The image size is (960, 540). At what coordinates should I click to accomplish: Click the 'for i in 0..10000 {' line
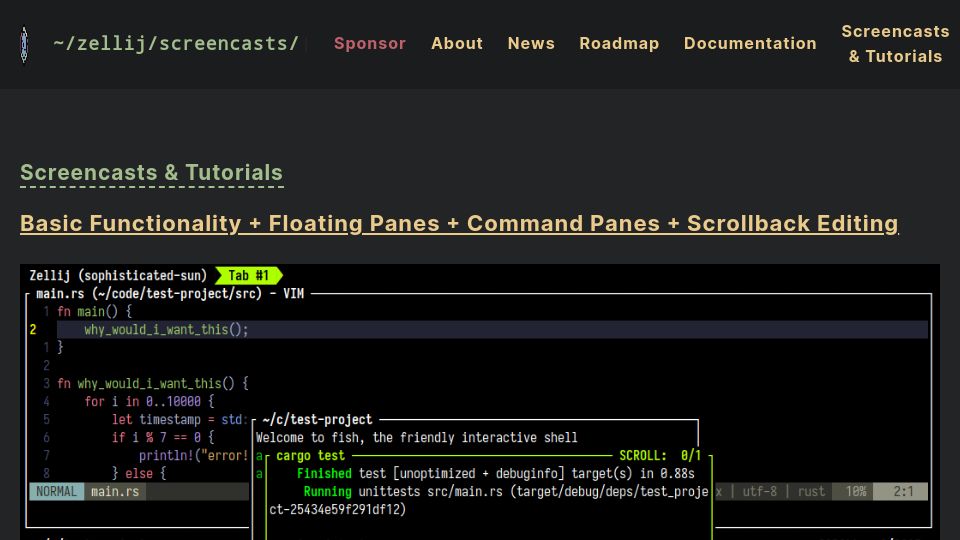(x=149, y=402)
